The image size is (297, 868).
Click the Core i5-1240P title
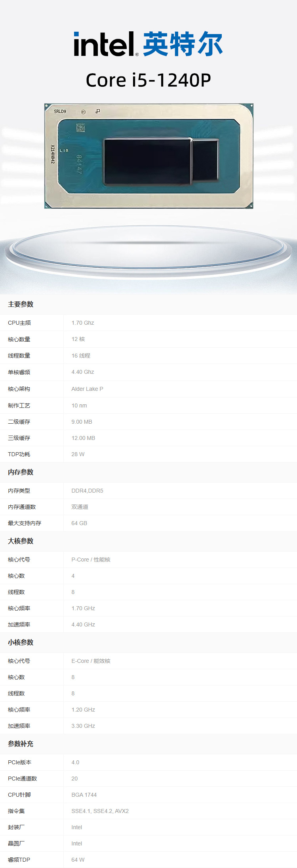[x=148, y=80]
